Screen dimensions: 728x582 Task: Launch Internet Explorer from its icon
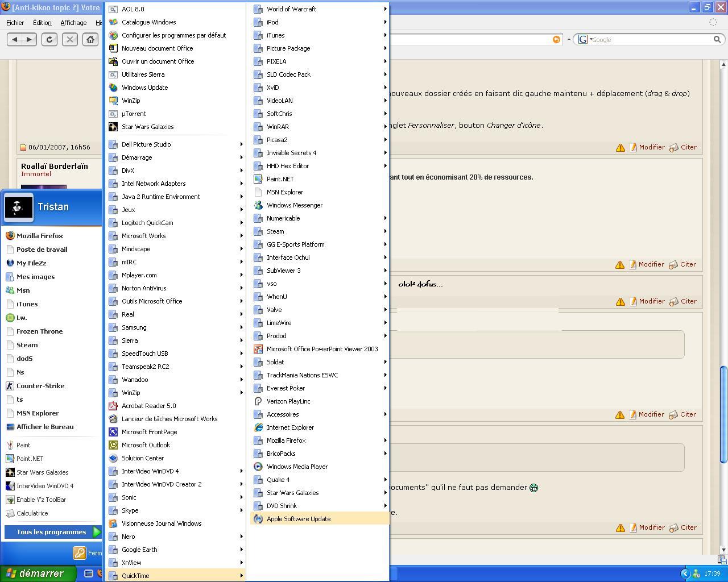[x=258, y=427]
